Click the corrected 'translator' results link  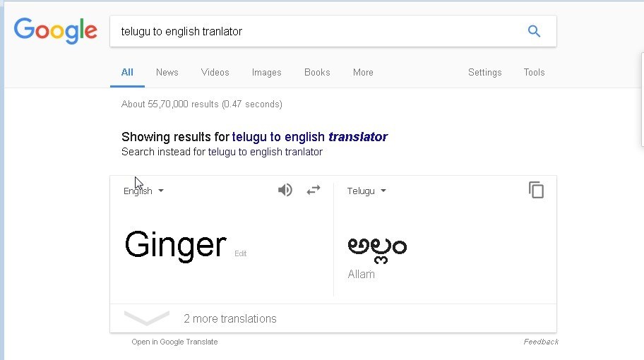309,137
